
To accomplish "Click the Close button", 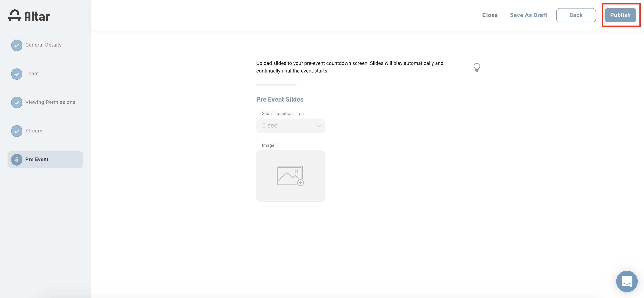I will 490,15.
